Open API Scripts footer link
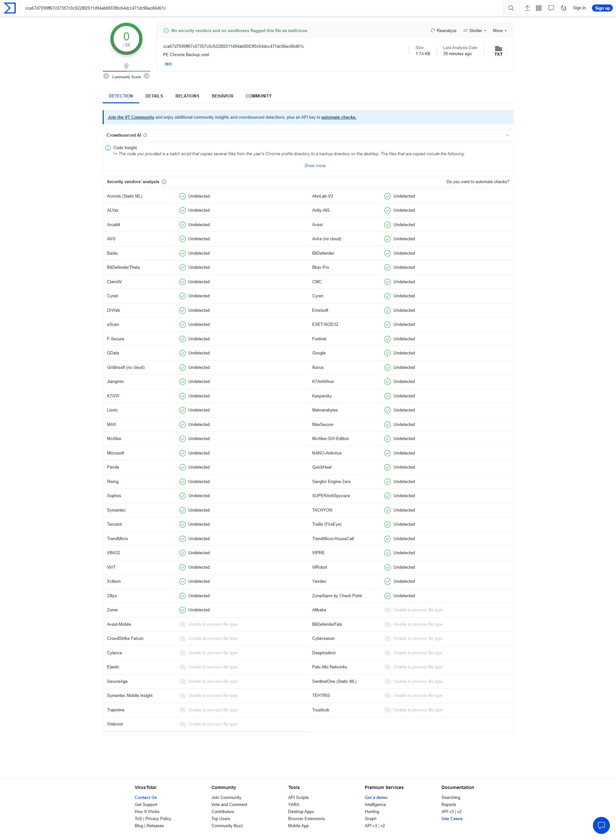The height and width of the screenshot is (840, 616). [298, 798]
